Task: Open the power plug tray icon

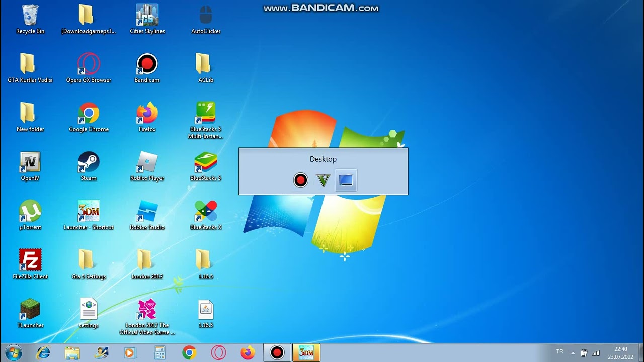Action: pos(584,353)
